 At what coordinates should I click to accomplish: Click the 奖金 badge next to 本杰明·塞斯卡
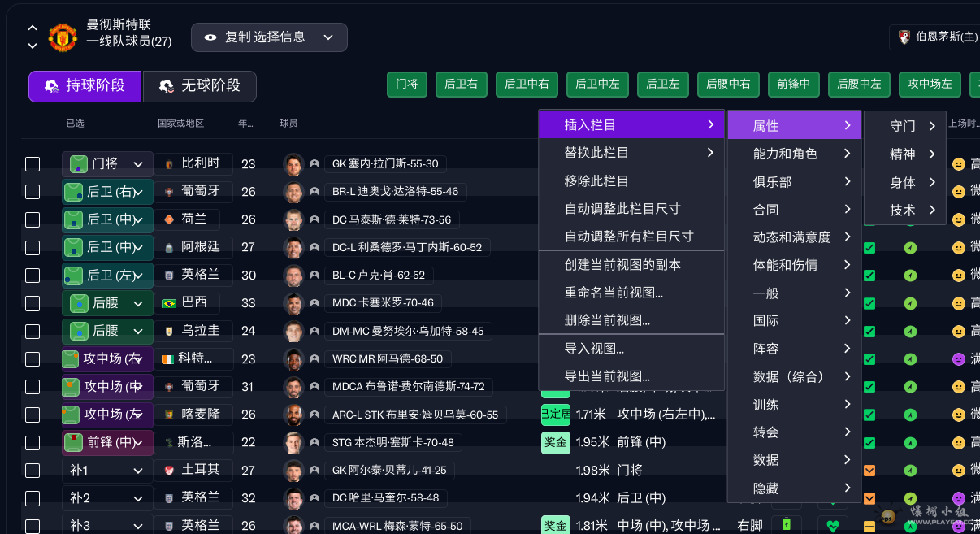coord(556,442)
